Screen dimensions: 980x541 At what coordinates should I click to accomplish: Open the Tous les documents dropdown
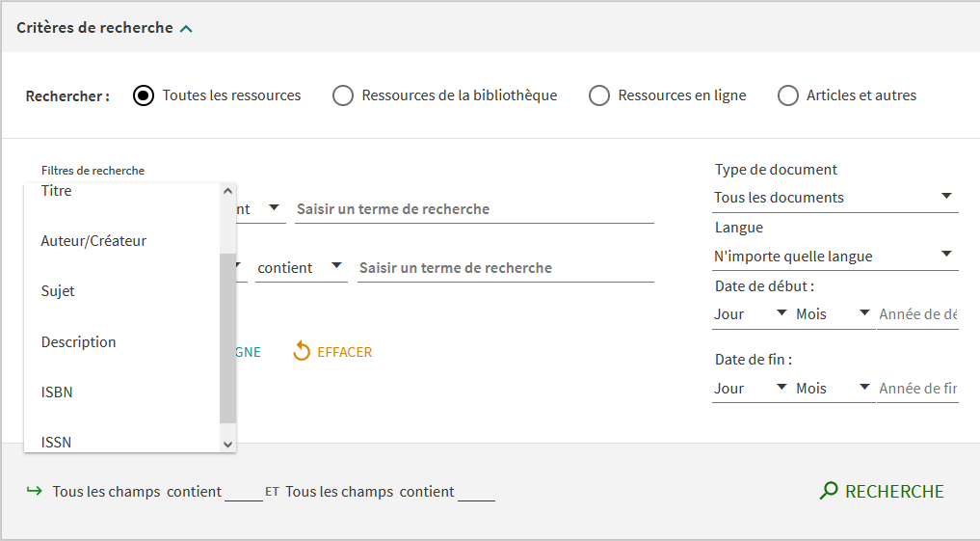[835, 197]
